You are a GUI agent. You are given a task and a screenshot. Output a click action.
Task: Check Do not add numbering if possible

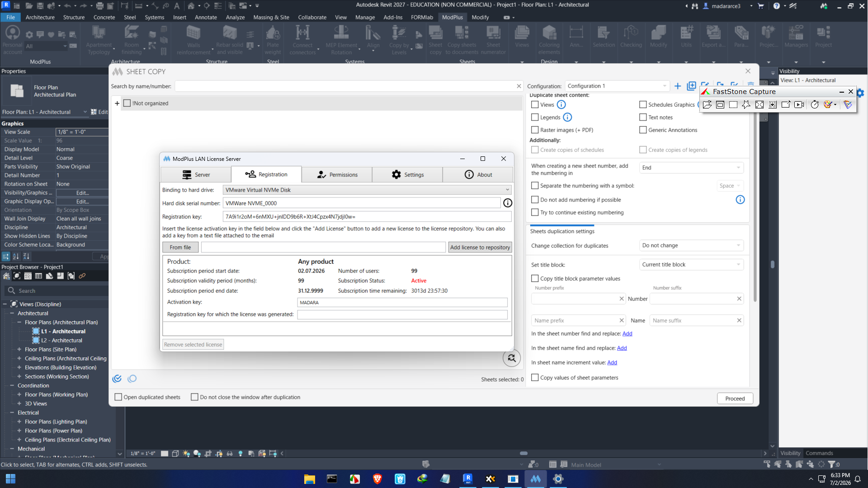[535, 200]
